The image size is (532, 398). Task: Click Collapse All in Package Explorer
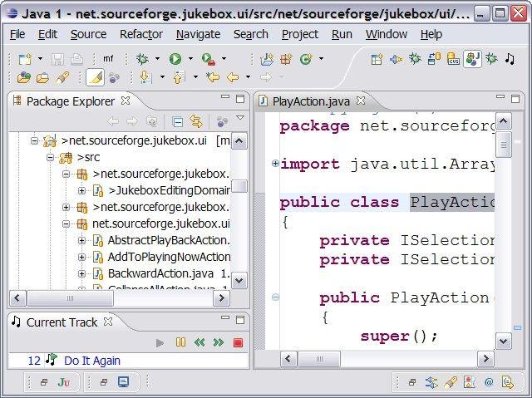coord(177,121)
